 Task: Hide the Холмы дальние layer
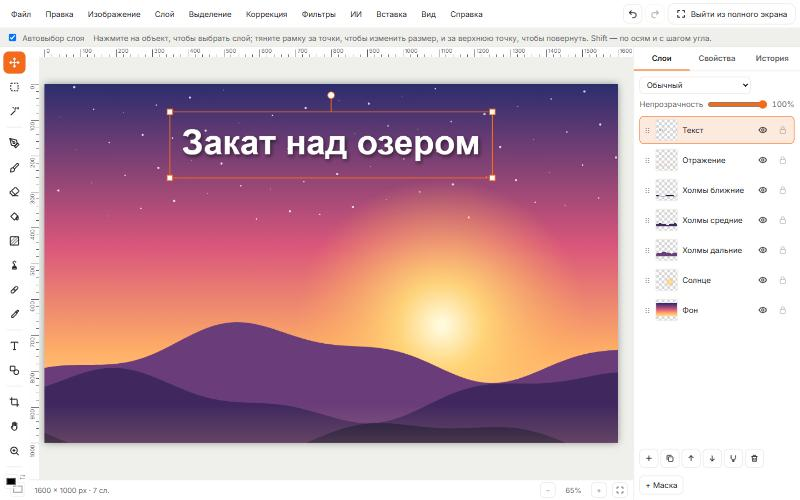pos(763,250)
